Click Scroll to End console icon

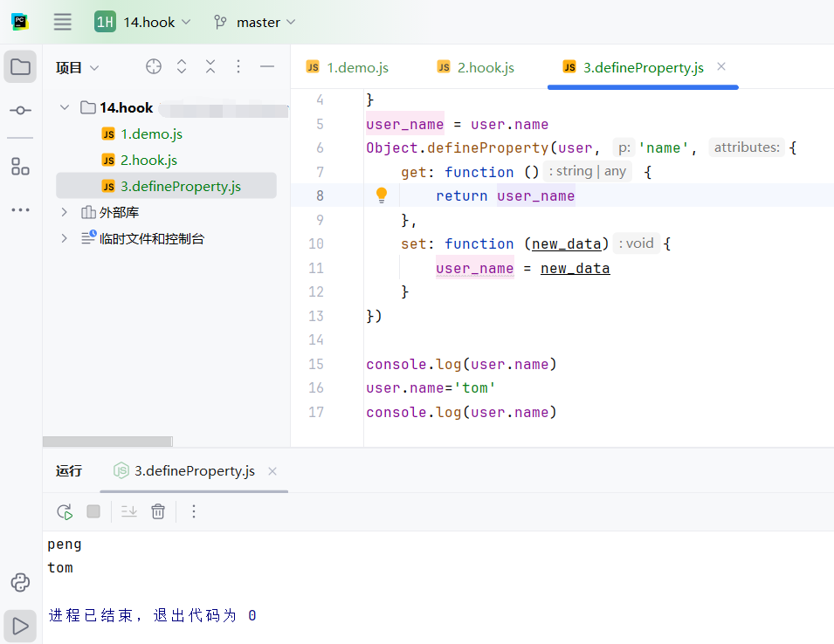tap(128, 511)
